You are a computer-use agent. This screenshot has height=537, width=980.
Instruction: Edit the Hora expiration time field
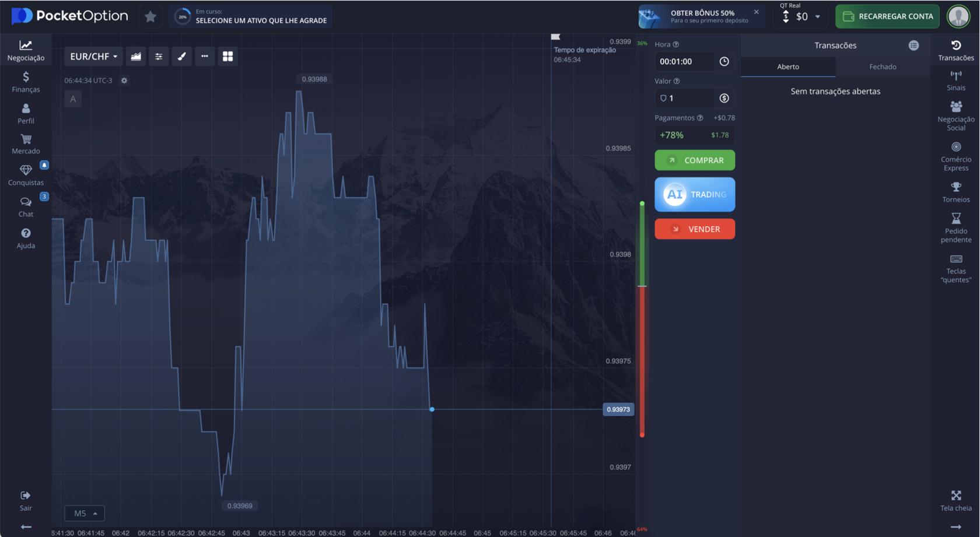[x=686, y=61]
